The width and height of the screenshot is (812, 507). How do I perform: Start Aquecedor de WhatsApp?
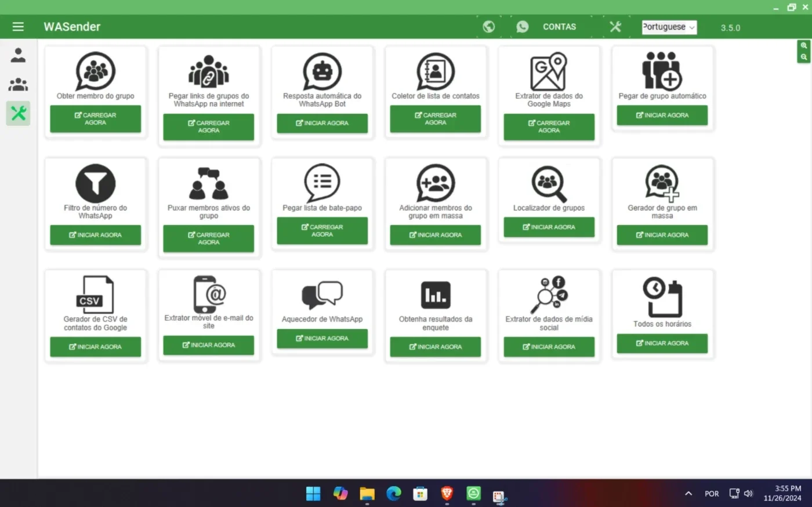pos(322,338)
